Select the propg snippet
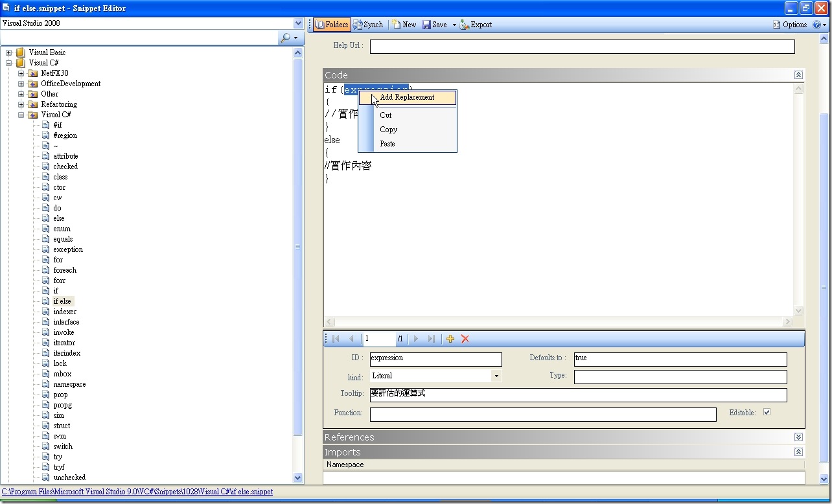 coord(63,405)
